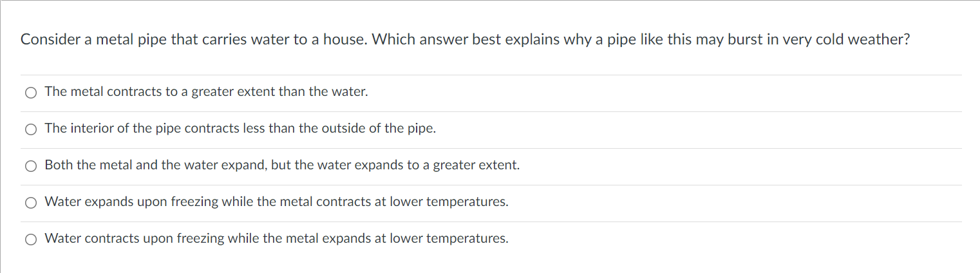This screenshot has width=980, height=273.
Task: Click the question text about the metal pipe
Action: (x=466, y=40)
